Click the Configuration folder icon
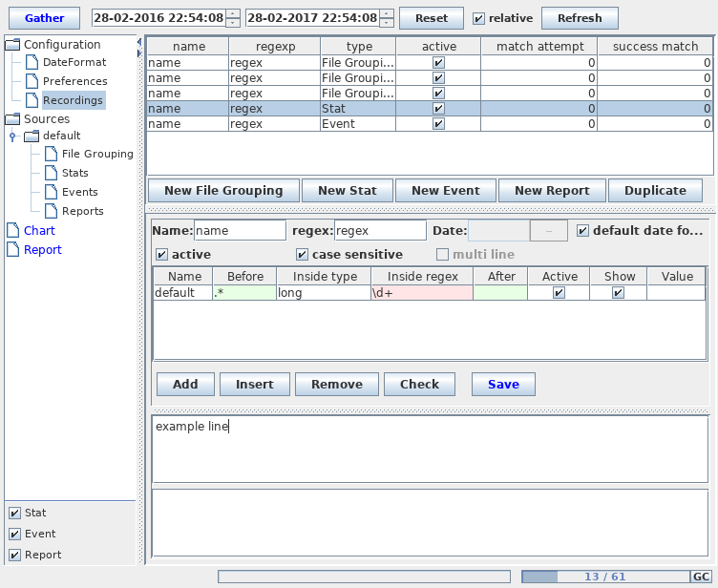 [x=12, y=45]
